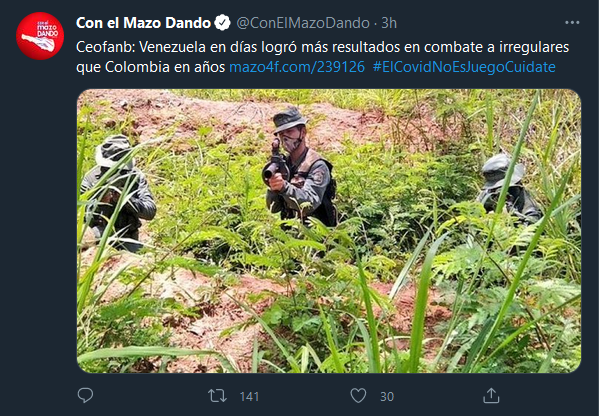This screenshot has width=599, height=416.
Task: Open the share tweet upload icon
Action: [491, 395]
